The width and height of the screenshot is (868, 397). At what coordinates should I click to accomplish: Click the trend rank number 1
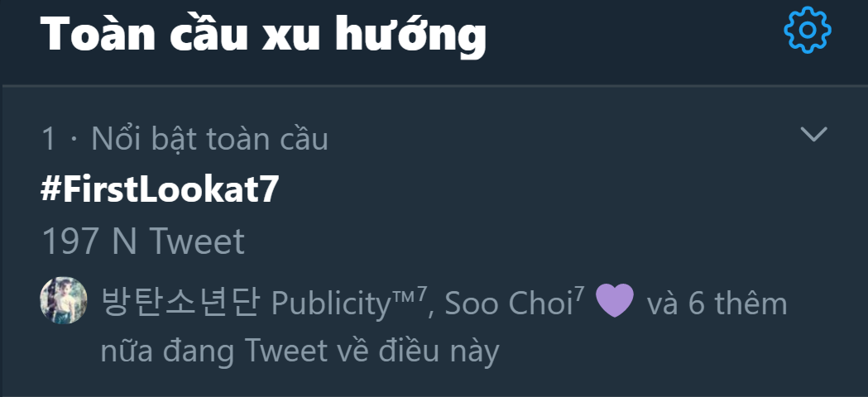49,138
